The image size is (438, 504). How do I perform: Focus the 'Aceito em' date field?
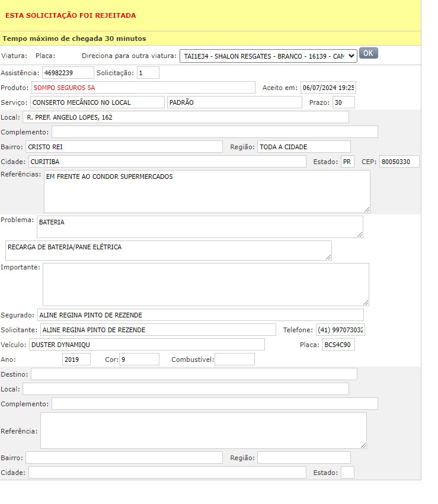click(328, 88)
